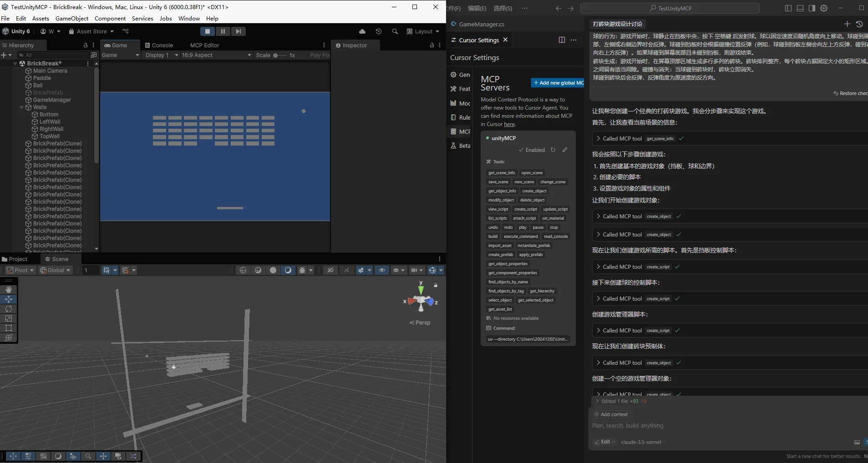868x463 pixels.
Task: Open chat history clock icon
Action: pos(859,24)
